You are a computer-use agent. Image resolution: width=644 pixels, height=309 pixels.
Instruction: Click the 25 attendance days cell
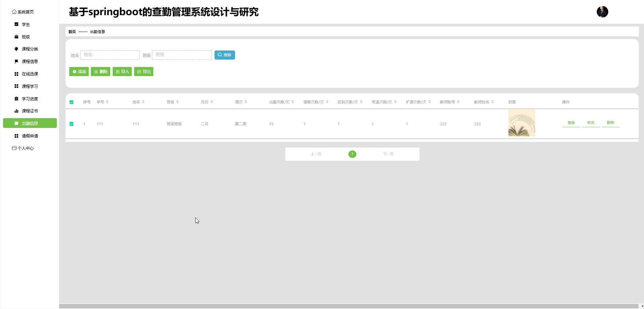271,124
